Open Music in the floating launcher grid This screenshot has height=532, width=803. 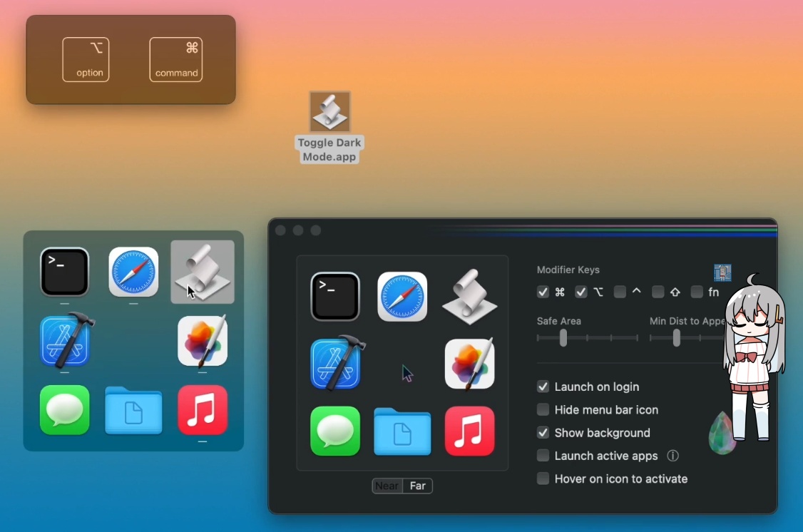pyautogui.click(x=203, y=409)
